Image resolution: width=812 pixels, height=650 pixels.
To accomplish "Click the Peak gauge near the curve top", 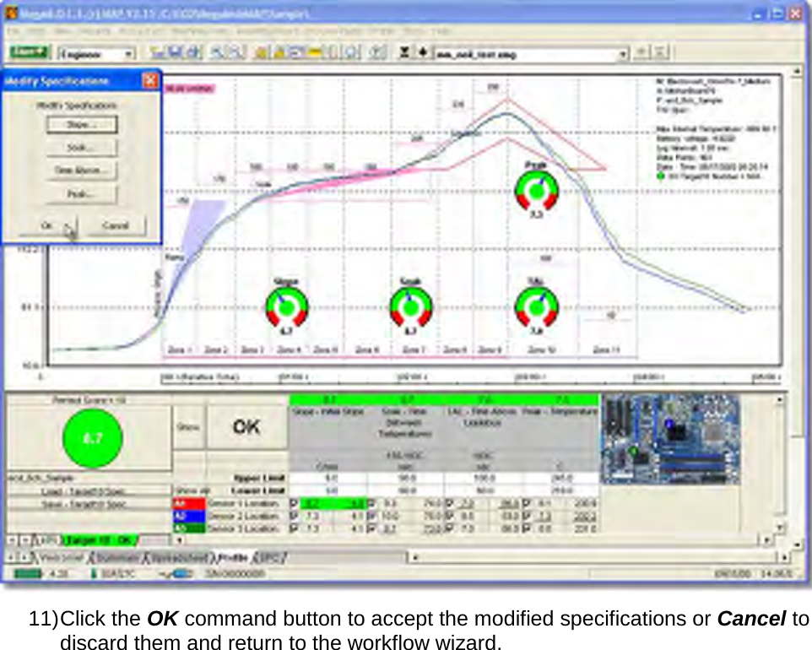I will click(x=537, y=191).
